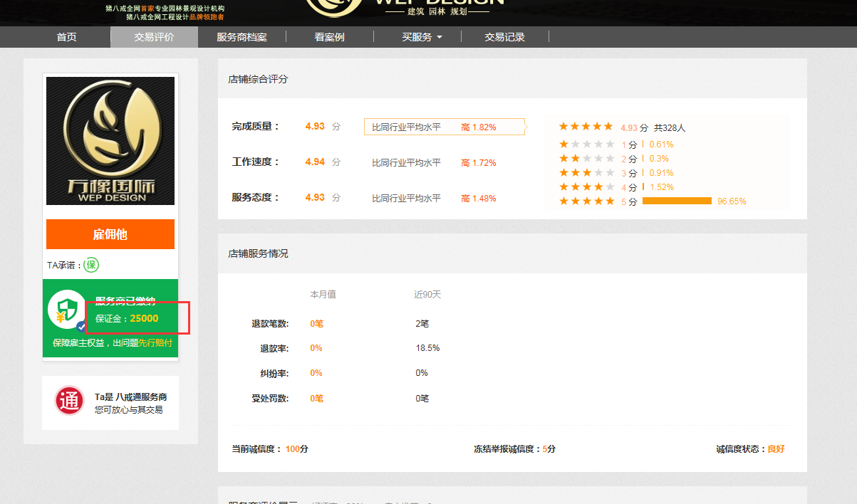
Task: Click the overall five-star rating 4.93 分
Action: [603, 127]
